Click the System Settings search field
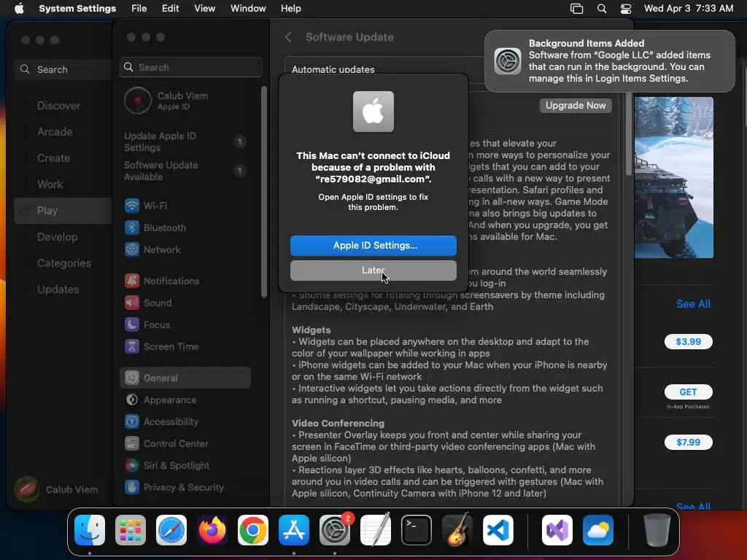 pos(190,67)
